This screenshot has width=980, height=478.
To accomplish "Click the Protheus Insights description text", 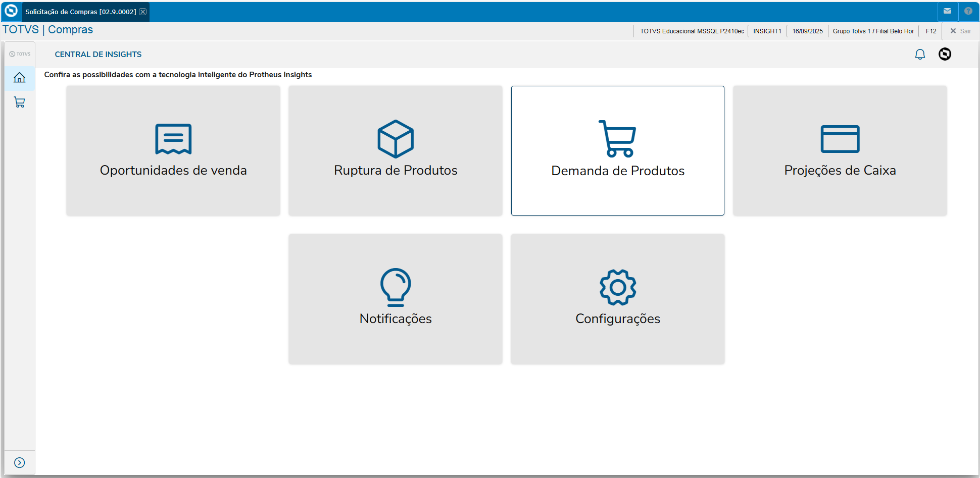I will 178,75.
